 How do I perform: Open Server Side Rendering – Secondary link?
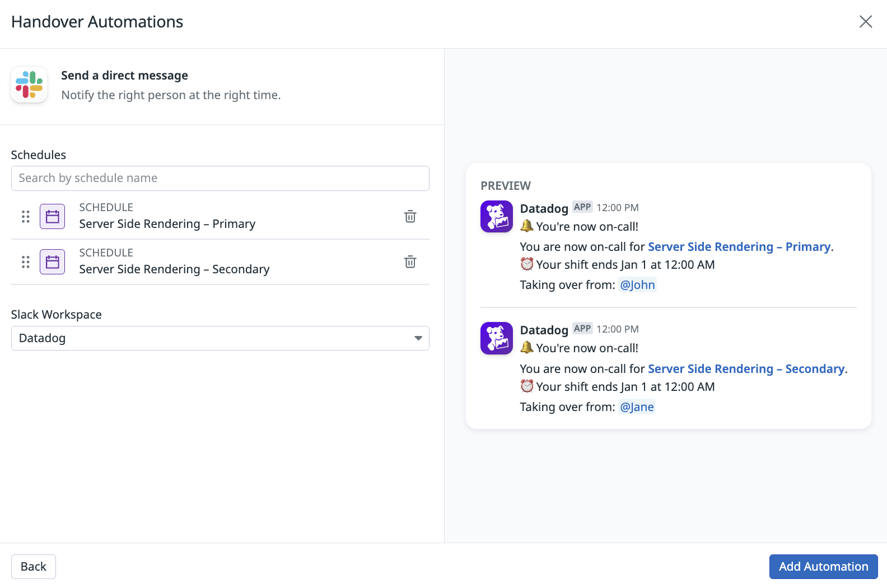pyautogui.click(x=746, y=369)
